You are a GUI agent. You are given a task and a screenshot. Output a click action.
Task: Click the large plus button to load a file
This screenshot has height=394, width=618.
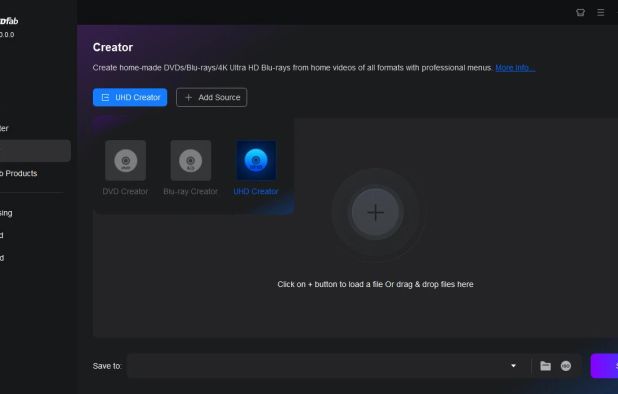[375, 213]
